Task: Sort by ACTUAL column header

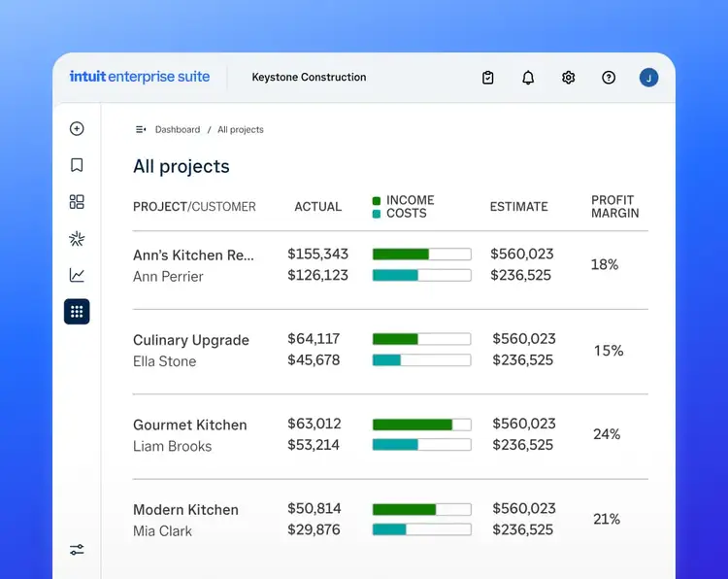Action: (318, 207)
